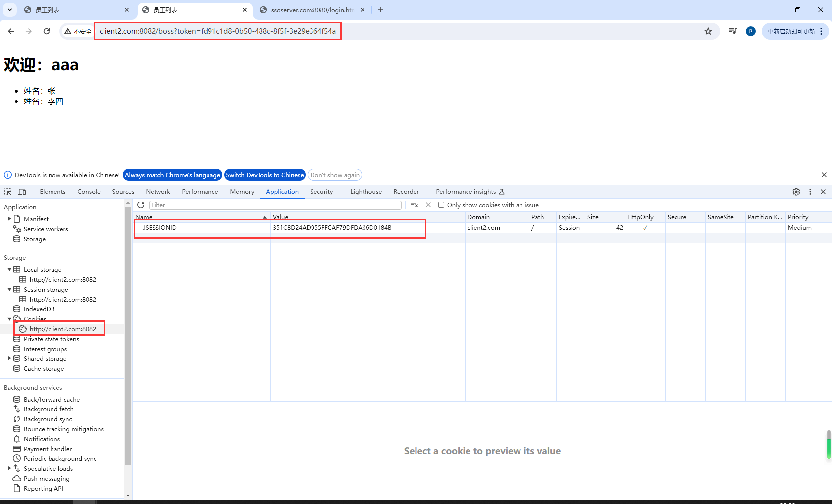Open Background fetch service
The image size is (832, 504).
tap(49, 409)
